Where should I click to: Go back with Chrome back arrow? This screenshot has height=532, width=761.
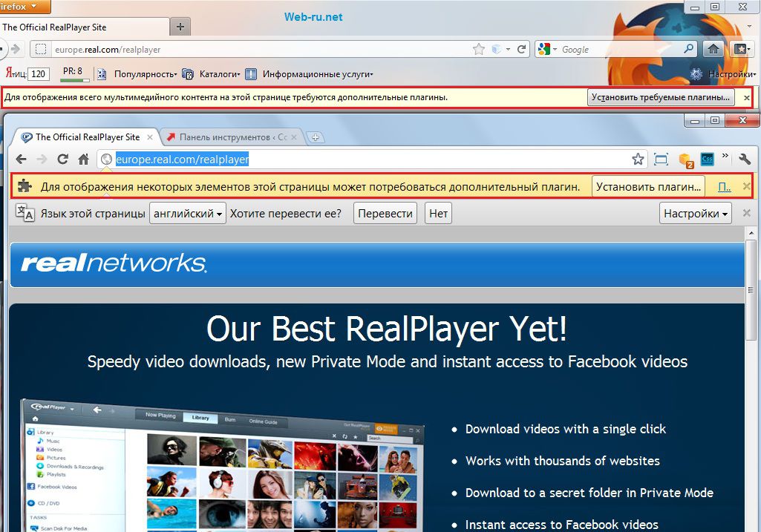[21, 159]
